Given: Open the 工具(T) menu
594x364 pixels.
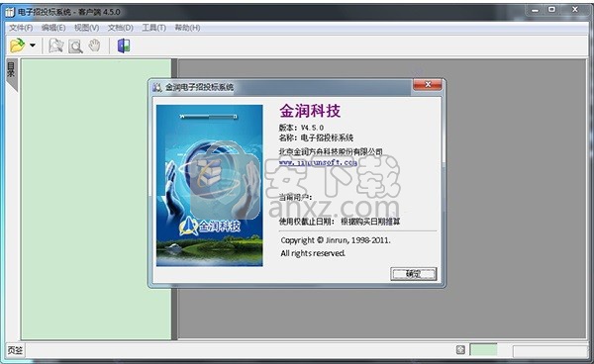Looking at the screenshot, I should tap(153, 28).
